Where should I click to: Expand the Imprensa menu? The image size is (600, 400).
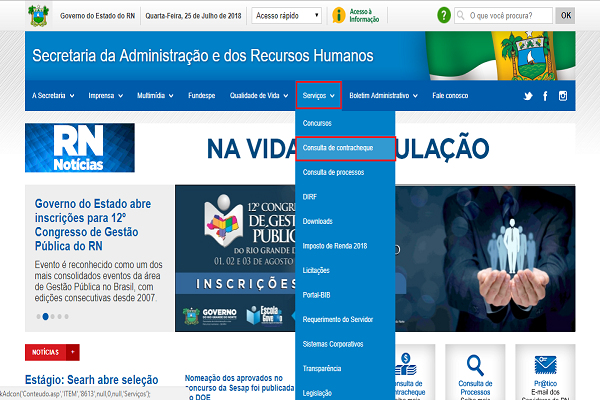pos(106,96)
